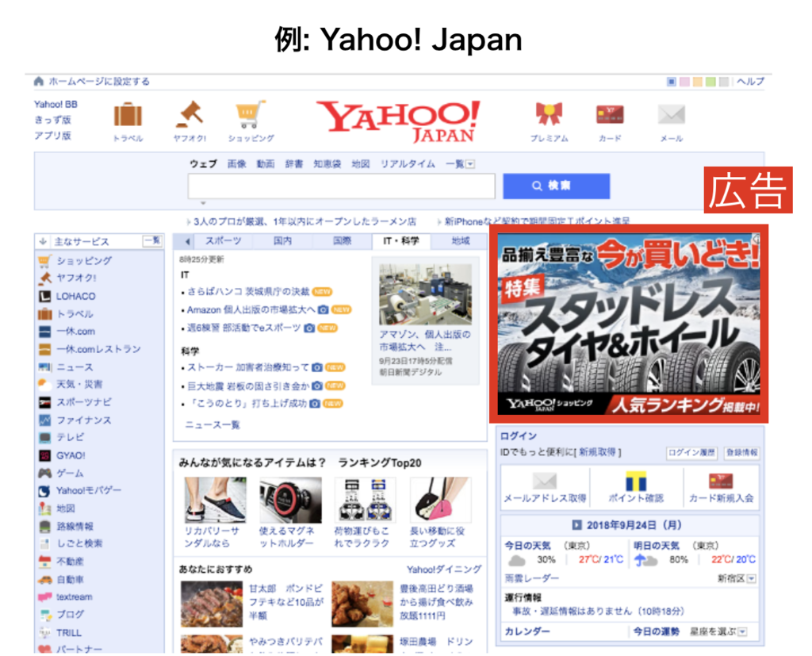Open ニュース in the services sidebar
This screenshot has width=812, height=656.
[x=75, y=366]
